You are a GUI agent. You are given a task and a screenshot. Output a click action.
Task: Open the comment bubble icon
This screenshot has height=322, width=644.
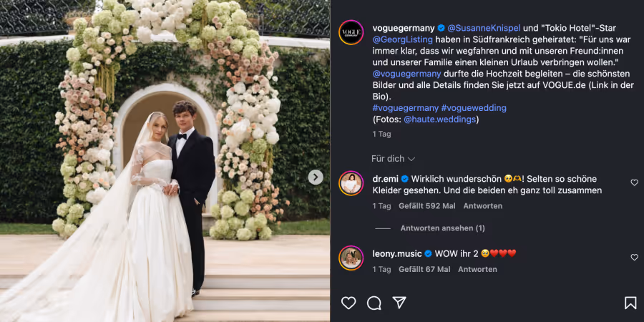[x=374, y=303]
